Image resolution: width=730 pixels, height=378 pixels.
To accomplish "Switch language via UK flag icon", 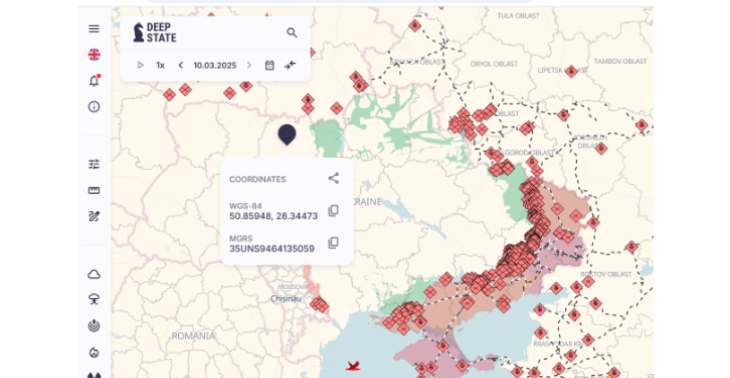I will point(94,54).
